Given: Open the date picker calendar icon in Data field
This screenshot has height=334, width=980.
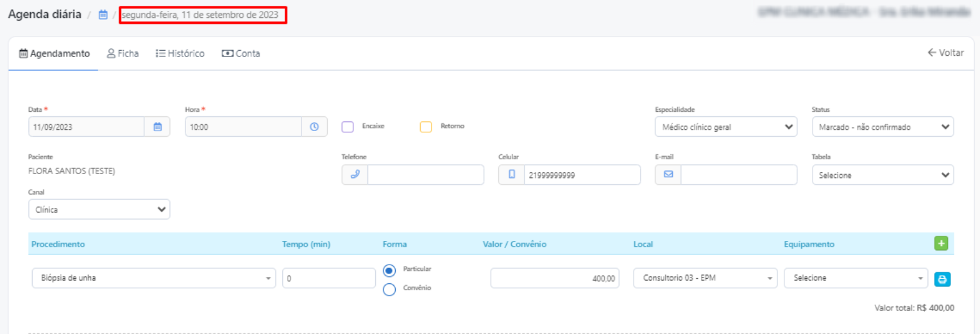Looking at the screenshot, I should (x=157, y=127).
